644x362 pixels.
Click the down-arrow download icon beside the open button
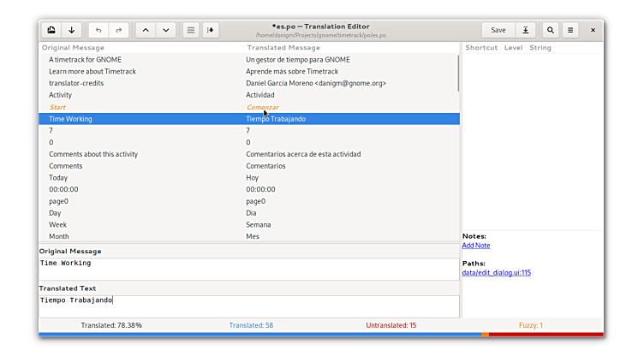click(x=72, y=30)
